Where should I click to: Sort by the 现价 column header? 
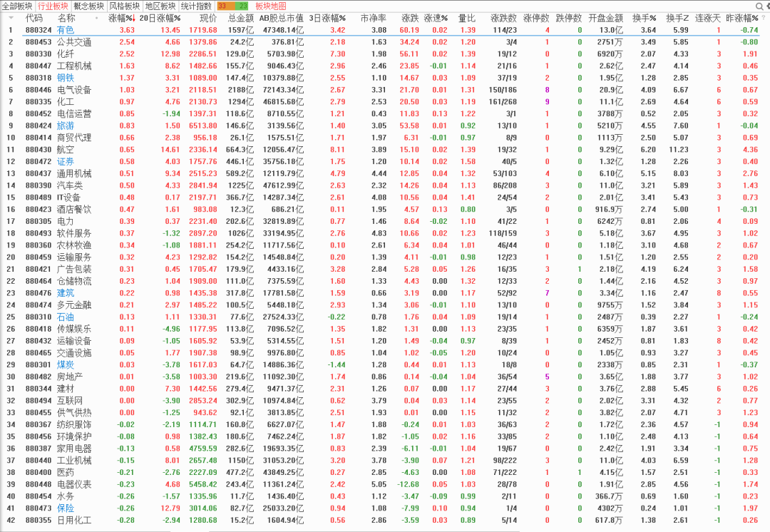coord(208,18)
